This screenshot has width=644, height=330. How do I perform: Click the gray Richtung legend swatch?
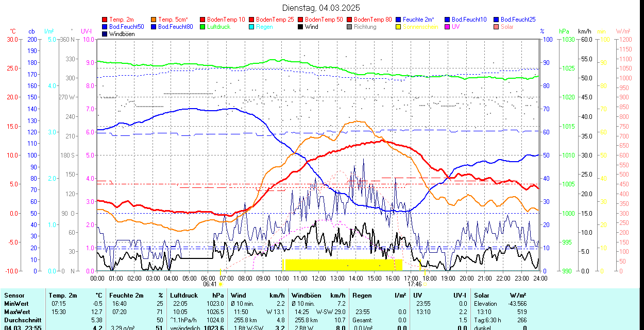350,27
